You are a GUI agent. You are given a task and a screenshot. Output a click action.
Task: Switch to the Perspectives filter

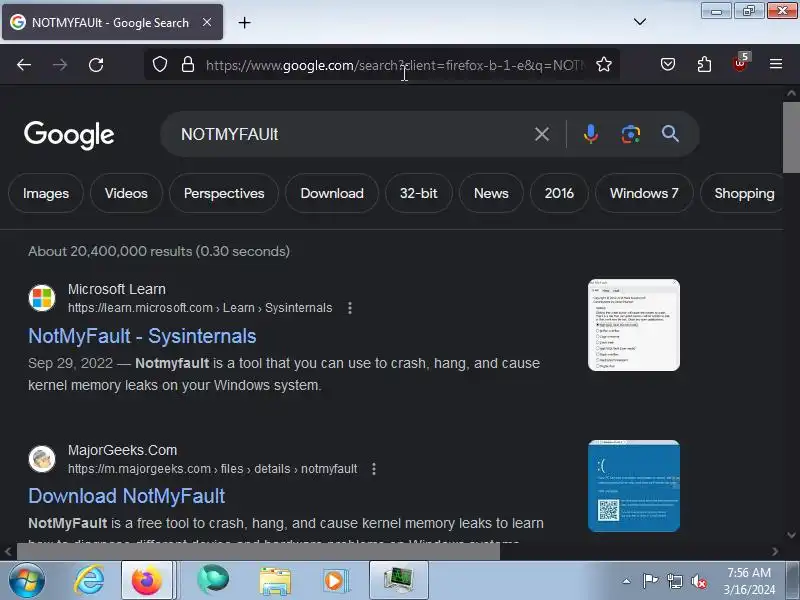(x=224, y=193)
